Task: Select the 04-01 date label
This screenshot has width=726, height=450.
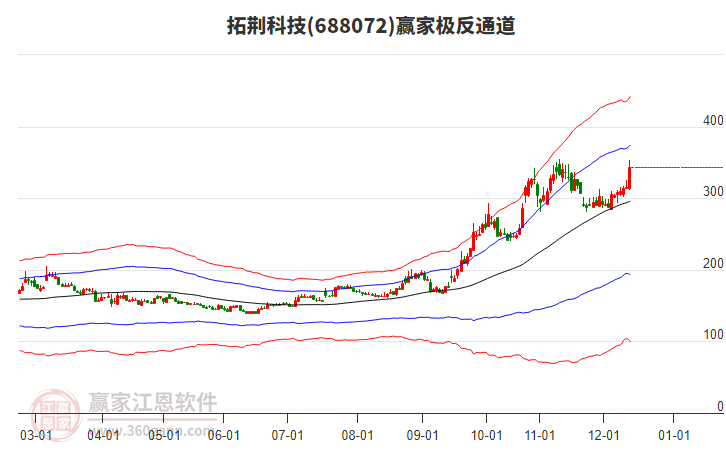Action: 103,435
